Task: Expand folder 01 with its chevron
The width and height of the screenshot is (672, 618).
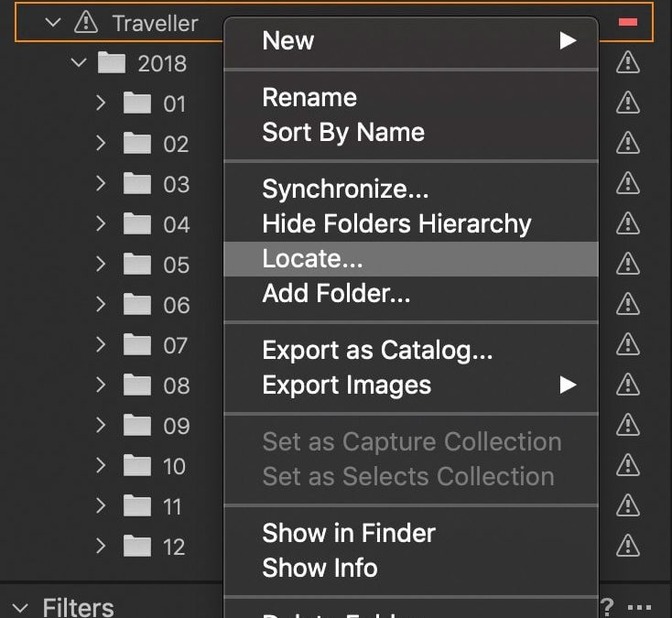Action: click(101, 103)
